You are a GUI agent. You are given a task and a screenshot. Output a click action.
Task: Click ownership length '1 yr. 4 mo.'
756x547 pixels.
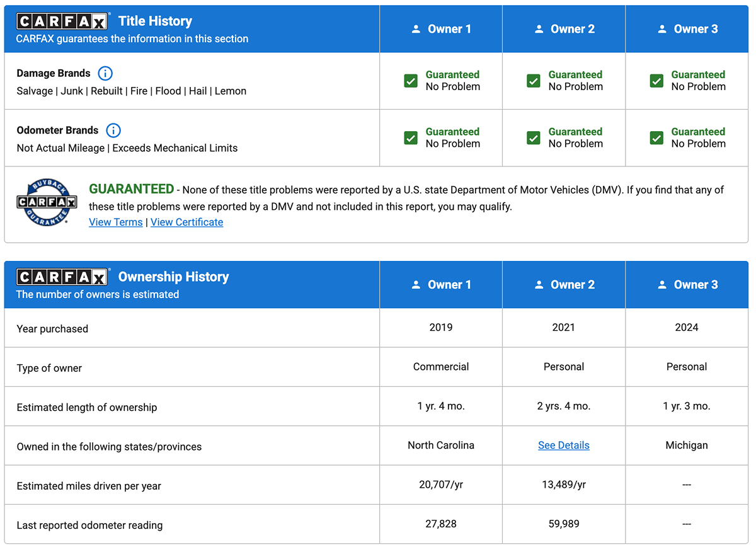[441, 406]
